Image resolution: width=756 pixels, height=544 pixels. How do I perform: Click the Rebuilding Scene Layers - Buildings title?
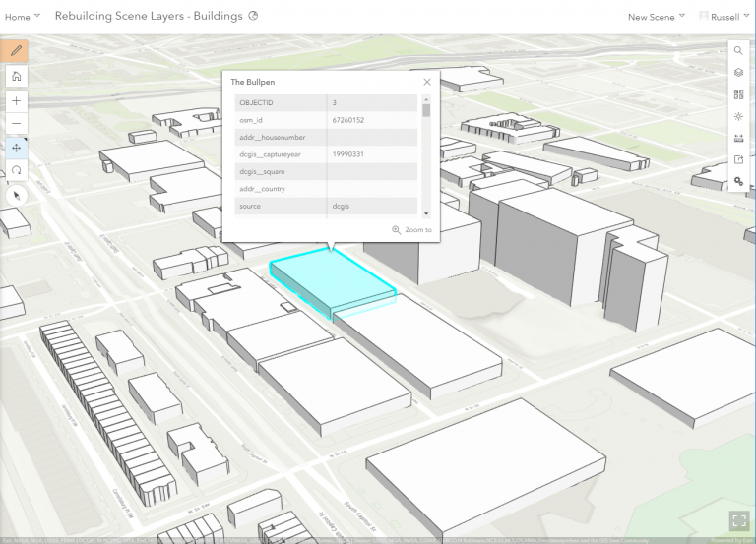coord(149,16)
